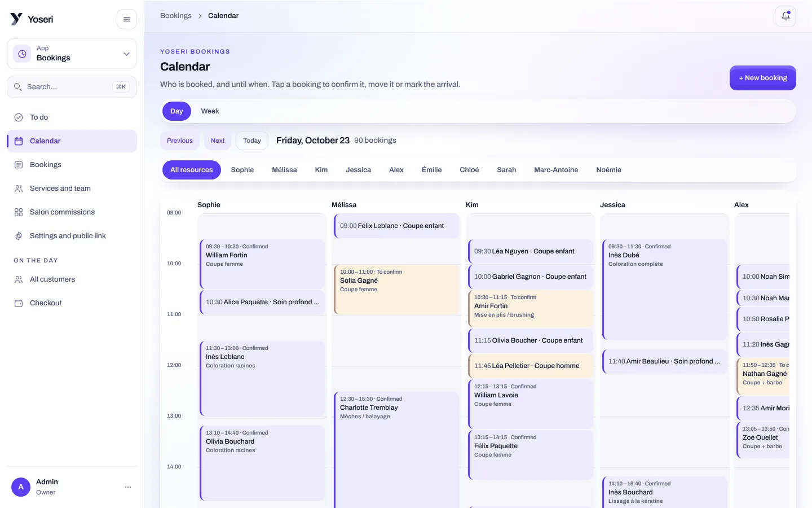
Task: Open Salon commissions page
Action: click(x=72, y=212)
